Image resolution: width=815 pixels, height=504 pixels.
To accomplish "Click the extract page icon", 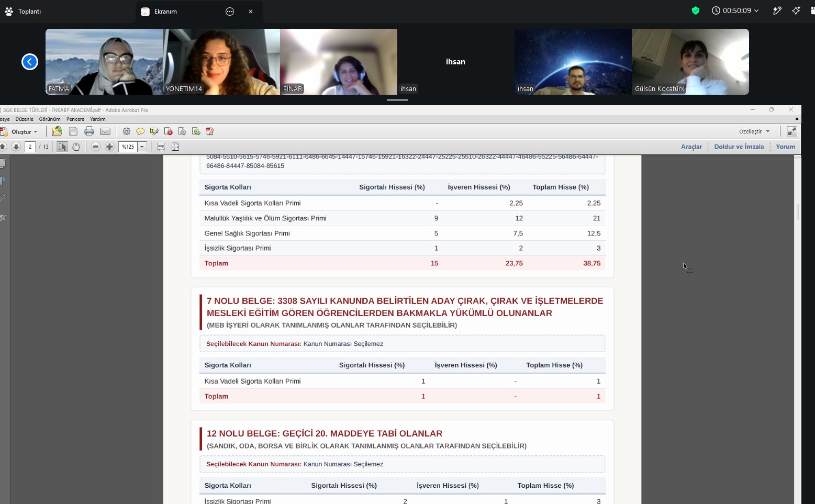I will (196, 131).
